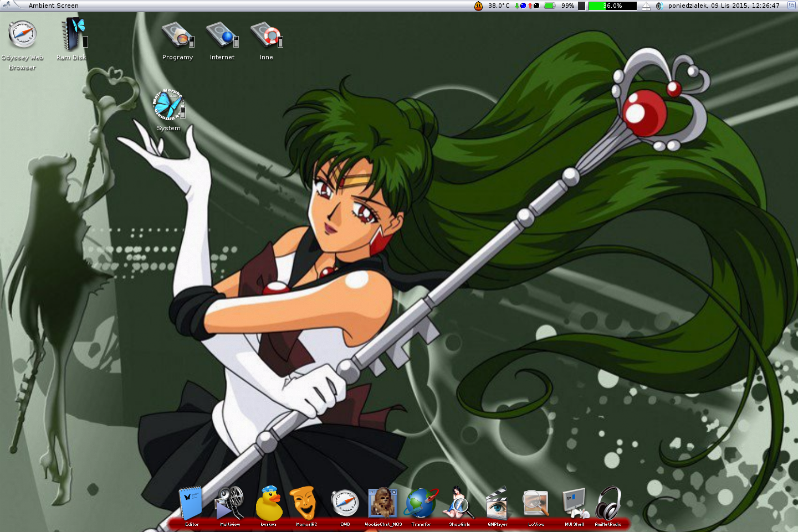The height and width of the screenshot is (532, 798).
Task: Click the date and time display
Action: (x=724, y=6)
